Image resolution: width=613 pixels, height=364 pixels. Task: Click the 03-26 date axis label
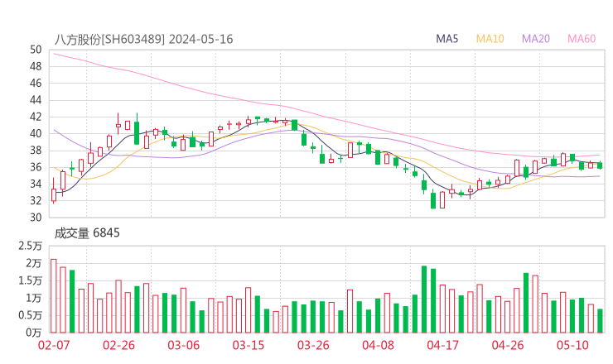pyautogui.click(x=313, y=345)
